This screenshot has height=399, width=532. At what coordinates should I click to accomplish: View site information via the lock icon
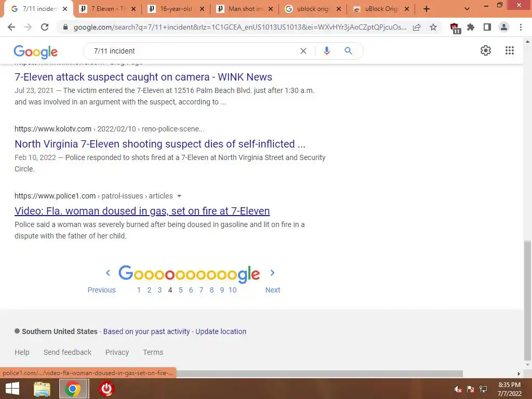(x=65, y=27)
